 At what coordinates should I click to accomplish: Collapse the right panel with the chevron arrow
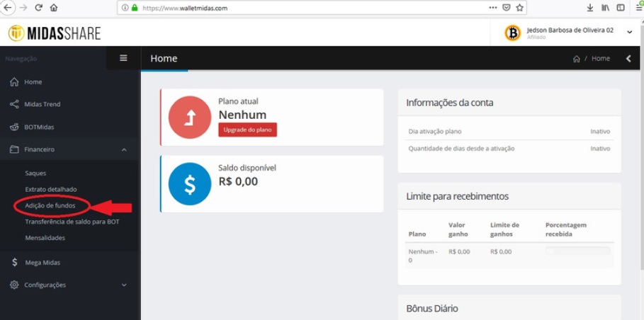coord(628,59)
